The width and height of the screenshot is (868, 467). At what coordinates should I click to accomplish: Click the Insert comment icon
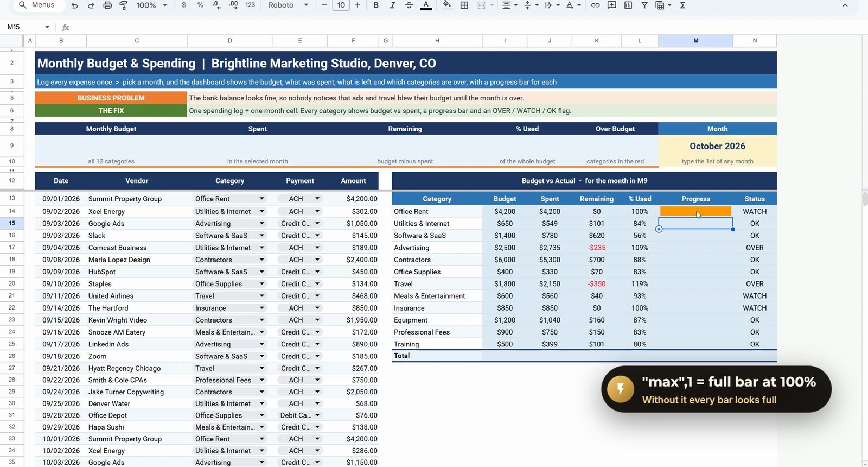coord(611,5)
